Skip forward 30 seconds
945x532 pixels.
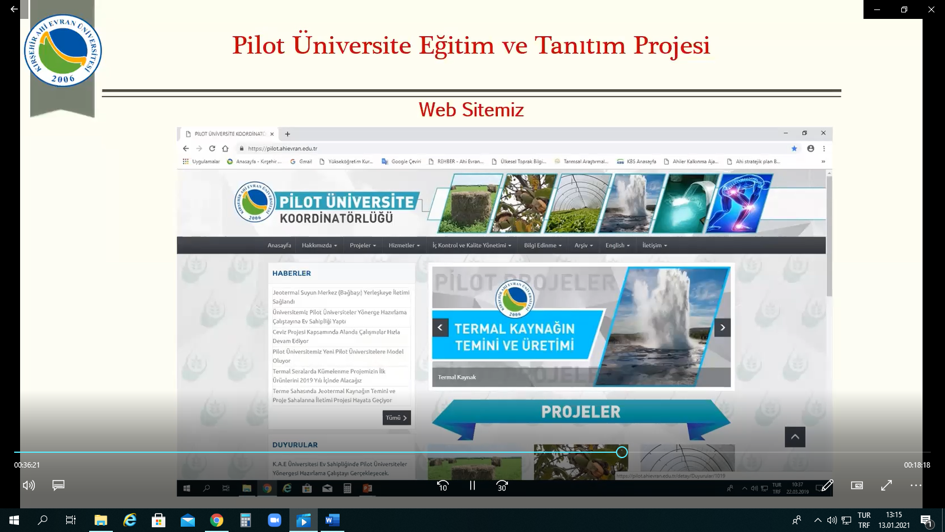[502, 486]
